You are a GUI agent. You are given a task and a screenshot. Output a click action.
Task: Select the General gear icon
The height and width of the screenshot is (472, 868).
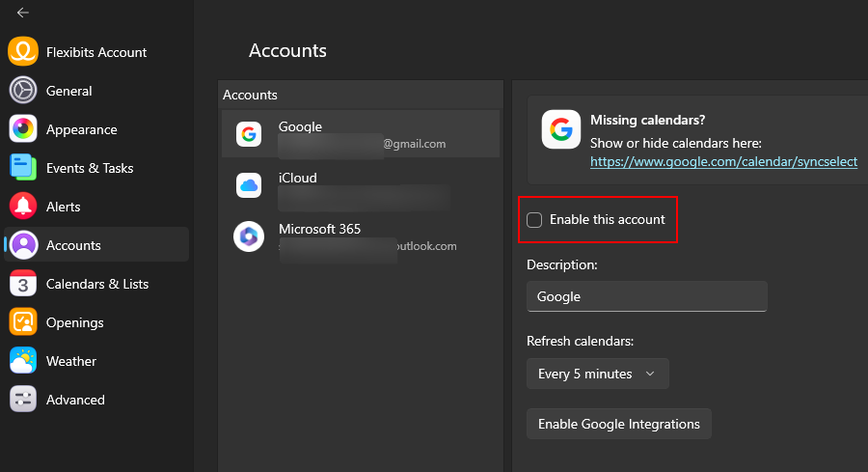23,91
